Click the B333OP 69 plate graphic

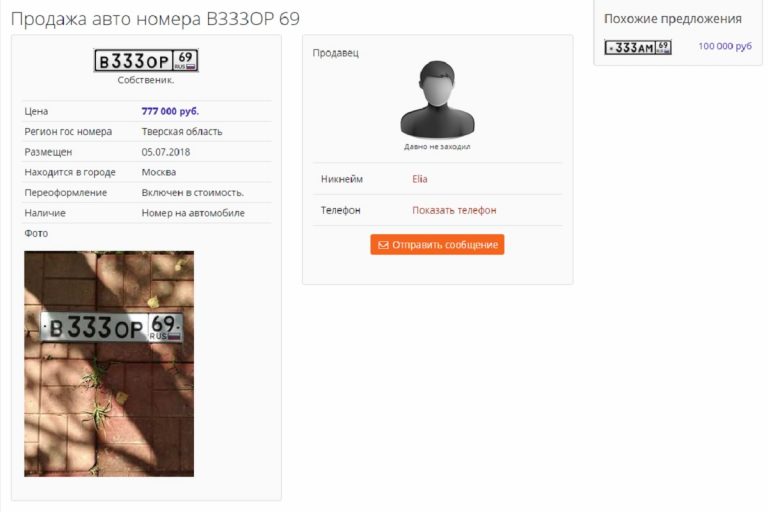(146, 61)
